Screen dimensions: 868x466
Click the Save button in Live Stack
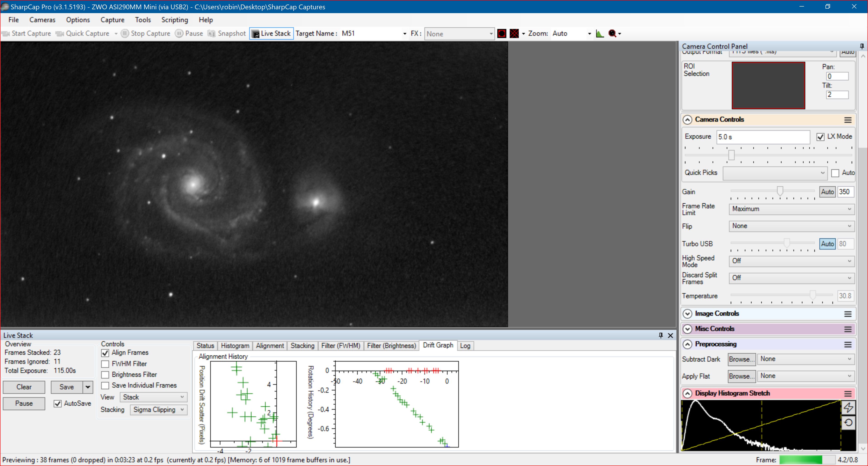click(x=66, y=387)
